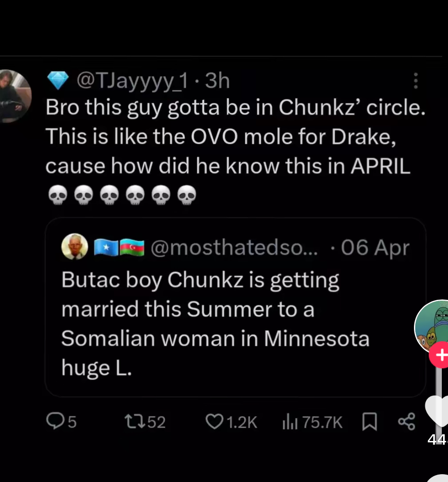This screenshot has width=448, height=482.
Task: Open the quoted tweet author's avatar
Action: coord(75,247)
